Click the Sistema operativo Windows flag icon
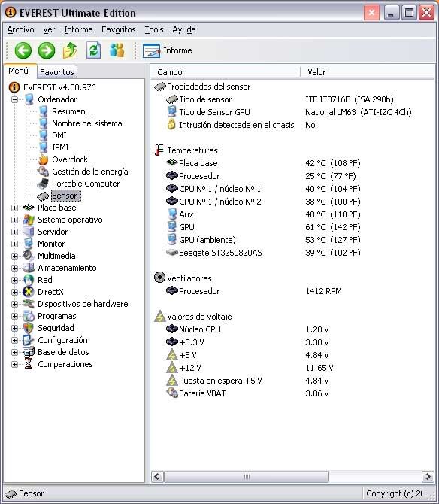This screenshot has height=504, width=439. pos(29,220)
